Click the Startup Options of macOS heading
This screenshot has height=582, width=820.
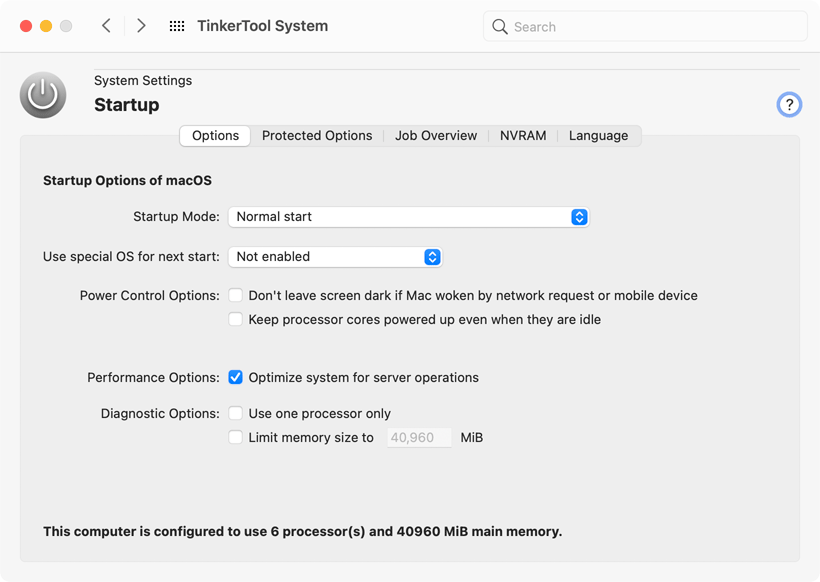click(x=127, y=180)
